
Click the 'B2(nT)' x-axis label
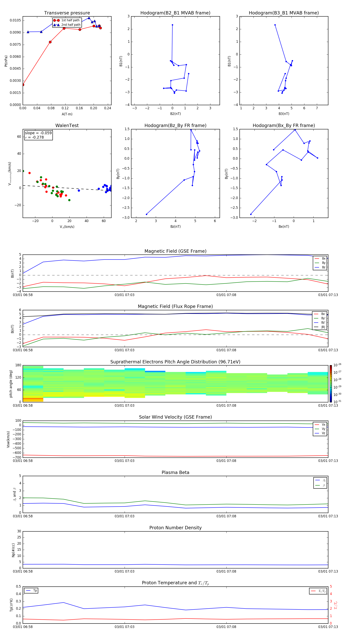point(175,114)
